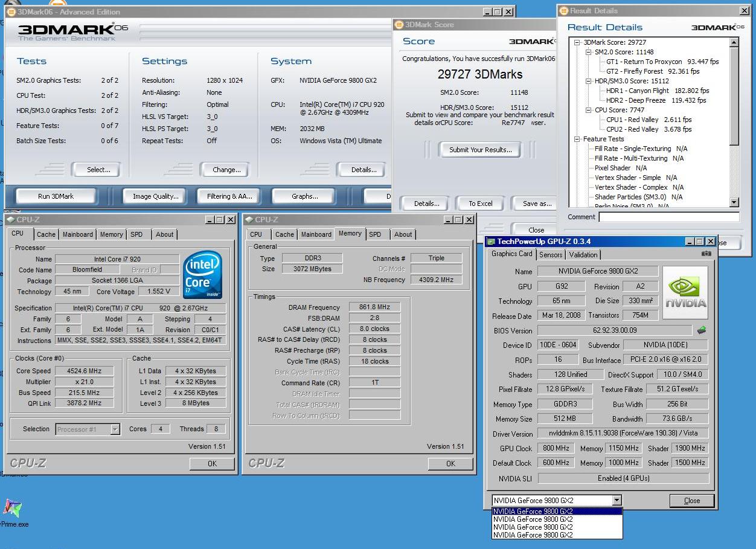
Task: Select HDR1 - Canyon Flight result row
Action: (658, 91)
